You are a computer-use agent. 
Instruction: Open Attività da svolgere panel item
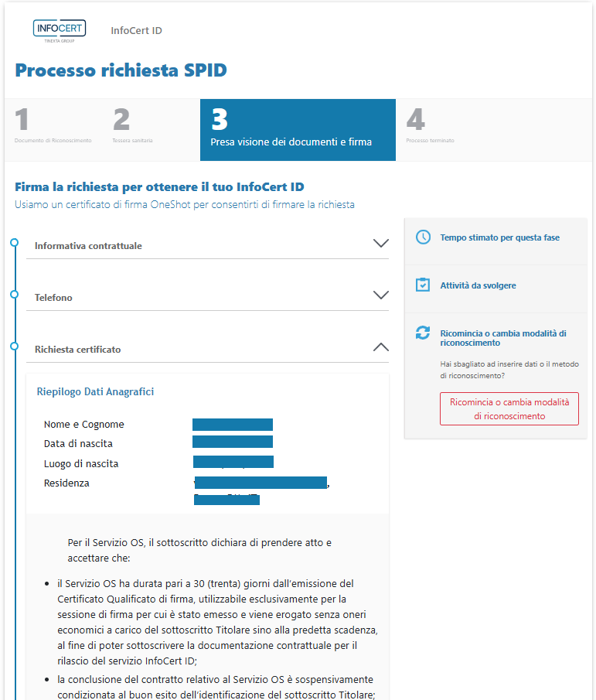click(x=478, y=286)
